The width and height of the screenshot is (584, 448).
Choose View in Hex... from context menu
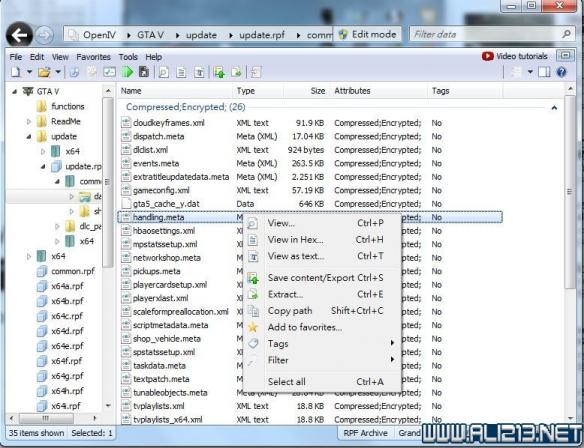tap(295, 239)
